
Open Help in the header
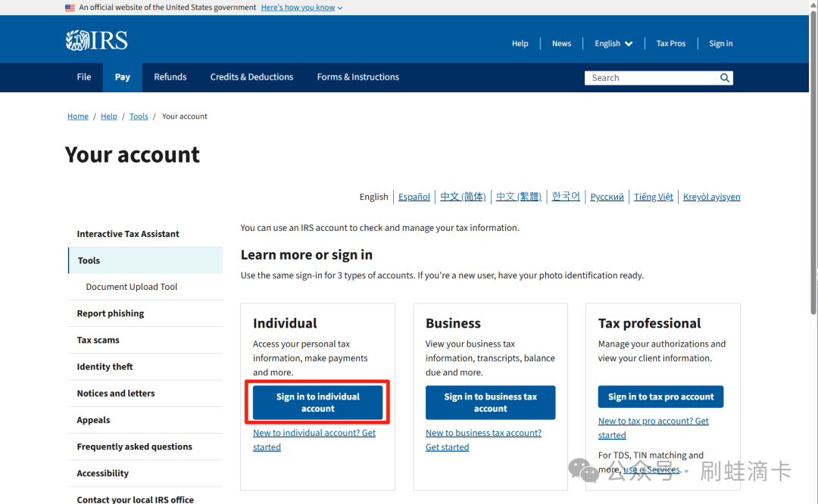pos(520,43)
